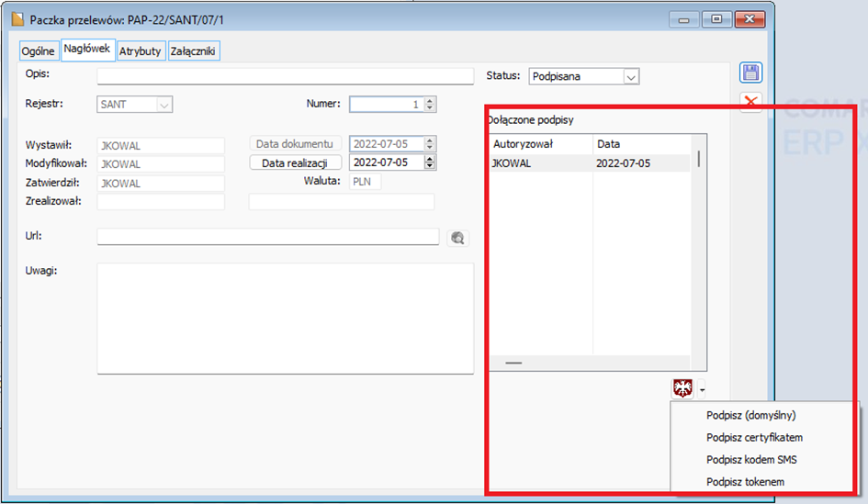The width and height of the screenshot is (868, 504).
Task: Click the Numer input field
Action: click(387, 104)
